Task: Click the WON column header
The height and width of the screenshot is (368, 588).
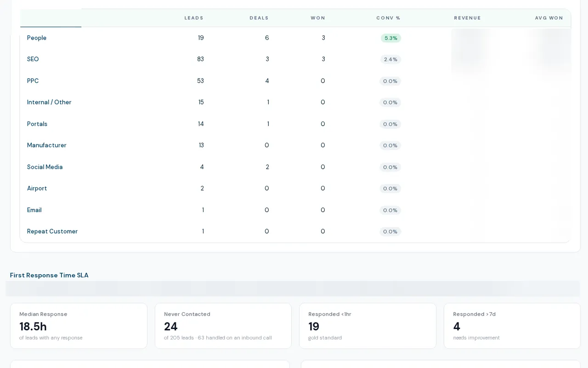Action: (318, 18)
